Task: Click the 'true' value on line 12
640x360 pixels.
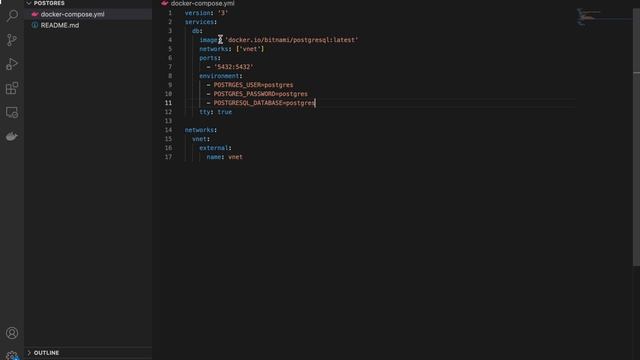Action: [224, 112]
